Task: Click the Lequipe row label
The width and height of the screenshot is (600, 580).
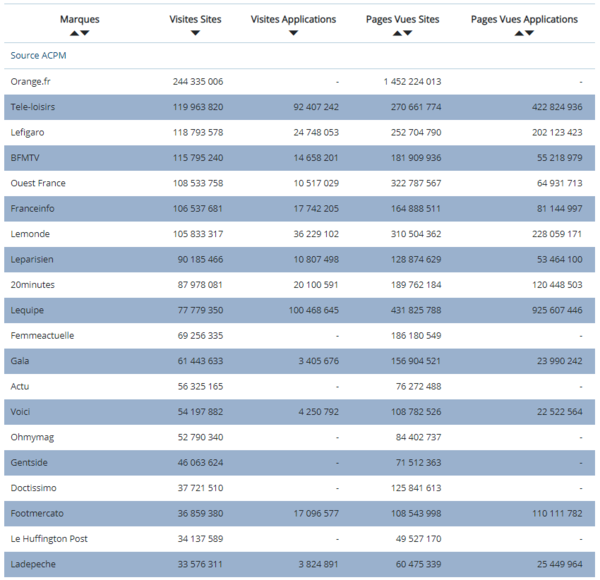Action: pyautogui.click(x=28, y=310)
